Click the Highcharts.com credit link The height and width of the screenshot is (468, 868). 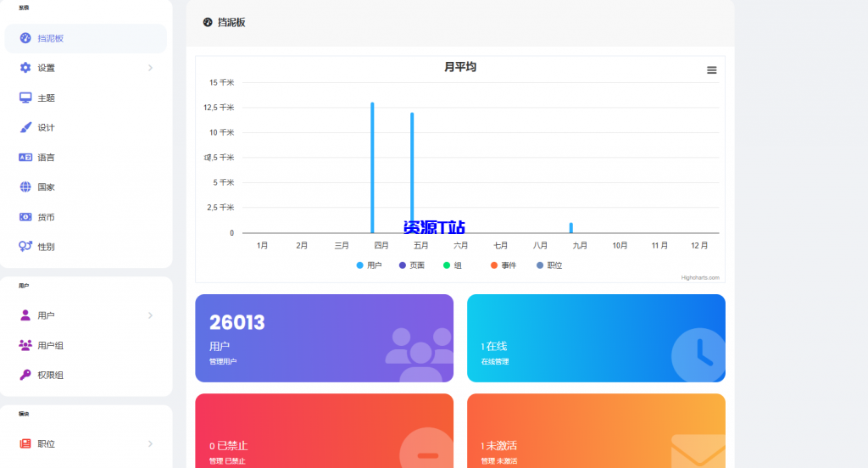700,277
